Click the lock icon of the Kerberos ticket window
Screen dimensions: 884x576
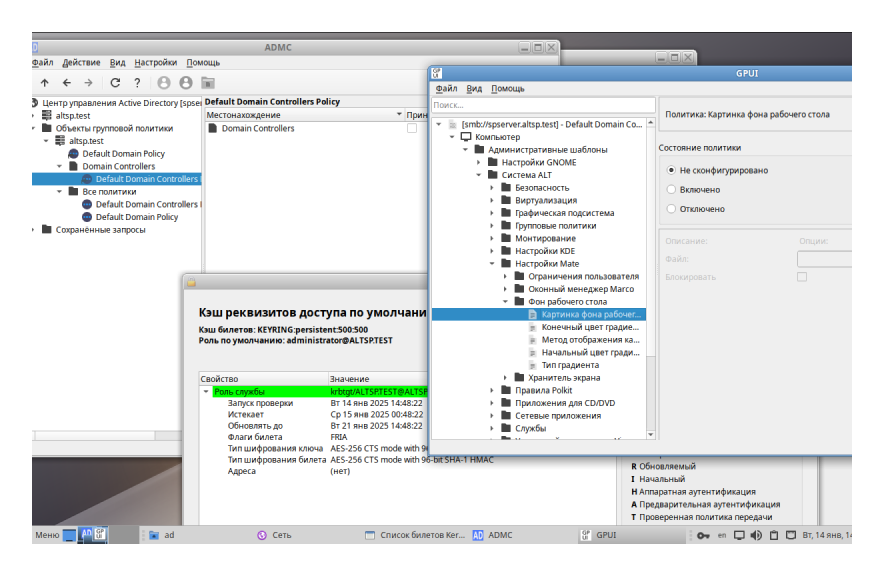[x=191, y=282]
